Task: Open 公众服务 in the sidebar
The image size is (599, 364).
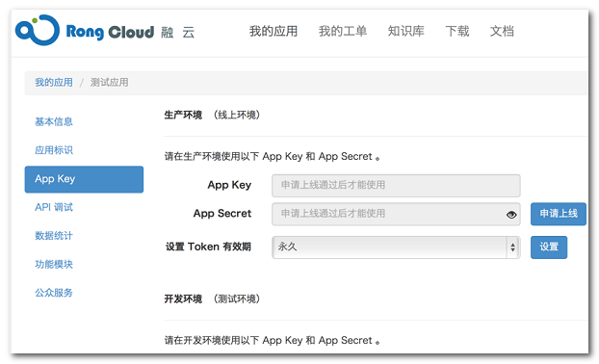Action: pyautogui.click(x=54, y=293)
